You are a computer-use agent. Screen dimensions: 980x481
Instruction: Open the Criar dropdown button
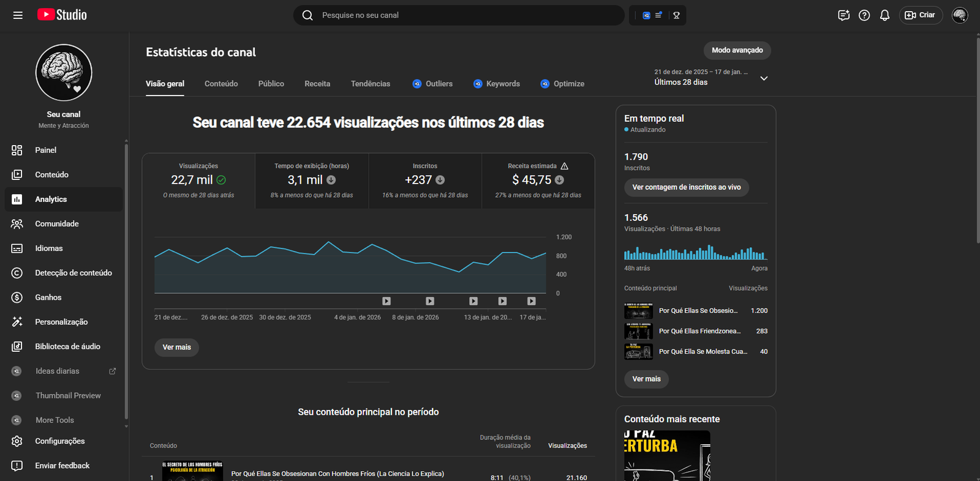[x=920, y=15]
